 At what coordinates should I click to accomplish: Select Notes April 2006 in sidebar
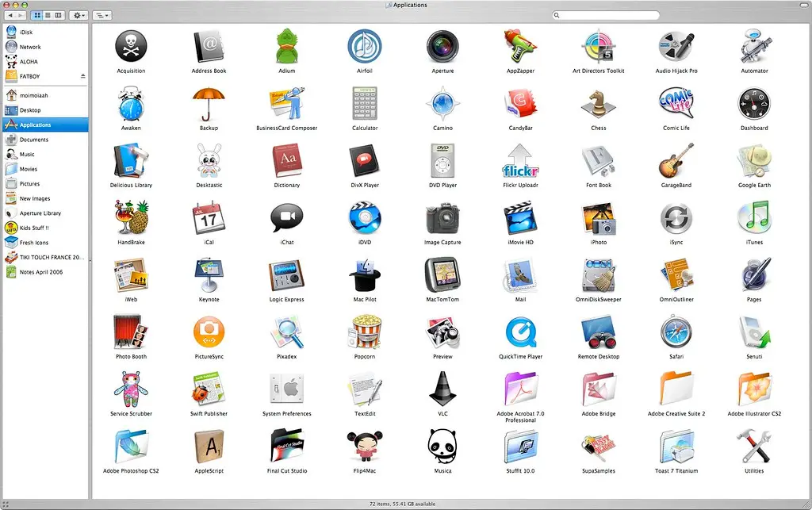(45, 272)
